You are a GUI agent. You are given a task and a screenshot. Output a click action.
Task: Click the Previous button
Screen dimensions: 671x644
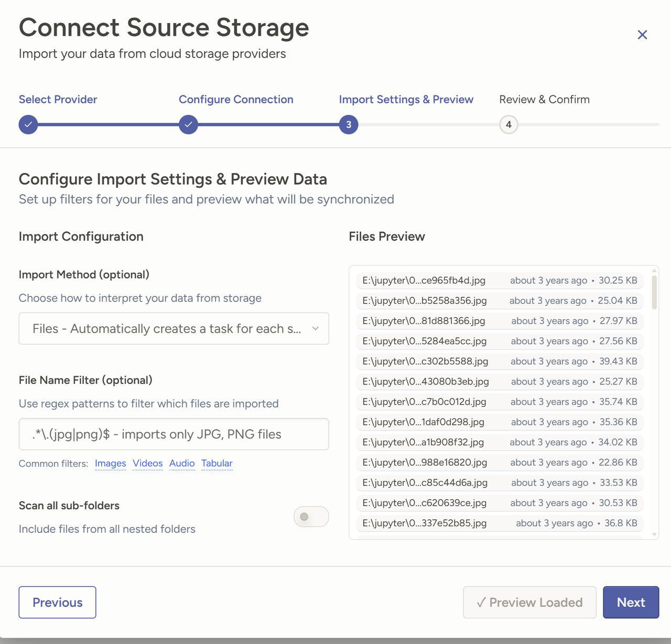[x=58, y=602]
